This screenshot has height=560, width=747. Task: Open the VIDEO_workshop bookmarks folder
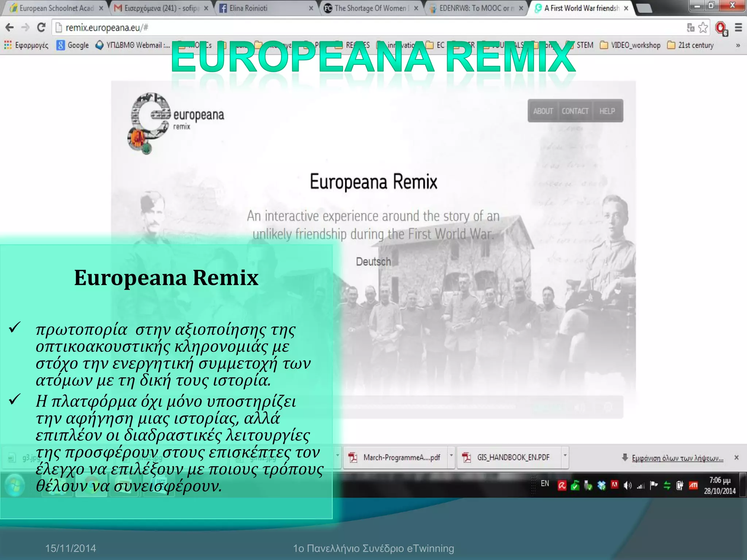tap(630, 45)
